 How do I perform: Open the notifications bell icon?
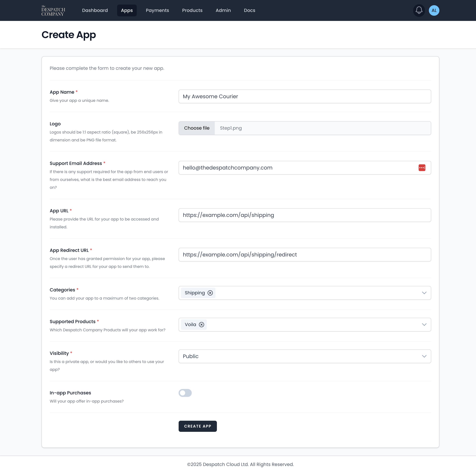point(419,10)
